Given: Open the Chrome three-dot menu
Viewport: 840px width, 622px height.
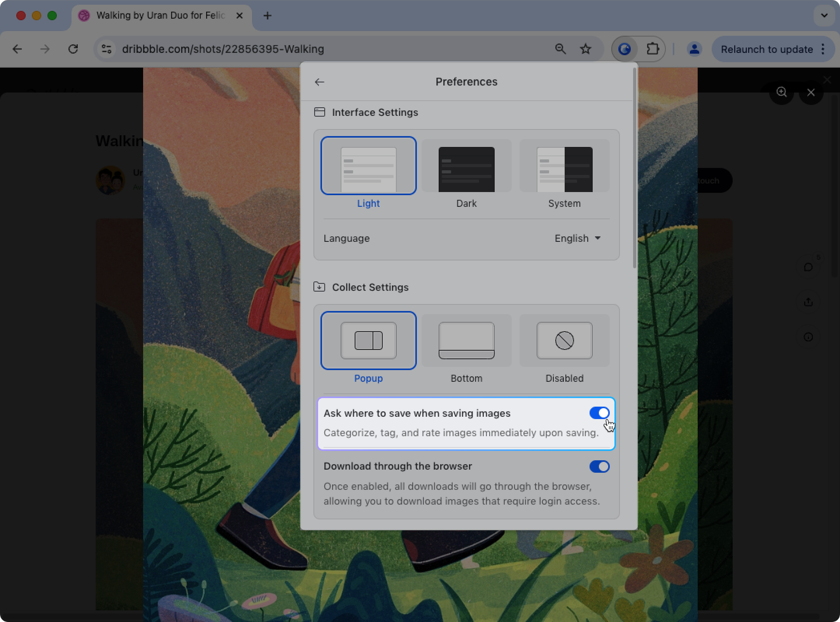Looking at the screenshot, I should pyautogui.click(x=823, y=49).
